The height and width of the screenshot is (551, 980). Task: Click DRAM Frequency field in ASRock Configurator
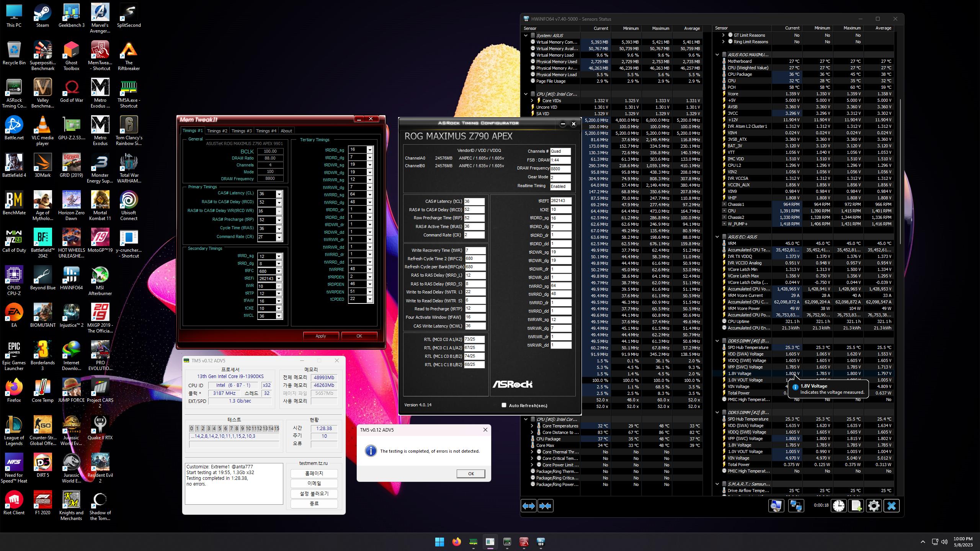pos(560,169)
